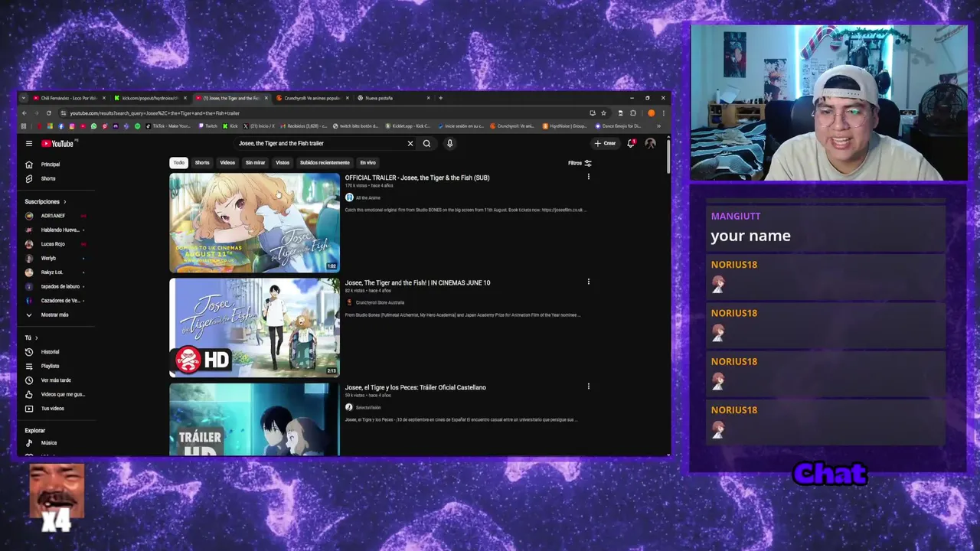Screen dimensions: 980x551
Task: Open Tráiler Oficial Castellano video title
Action: pos(415,387)
